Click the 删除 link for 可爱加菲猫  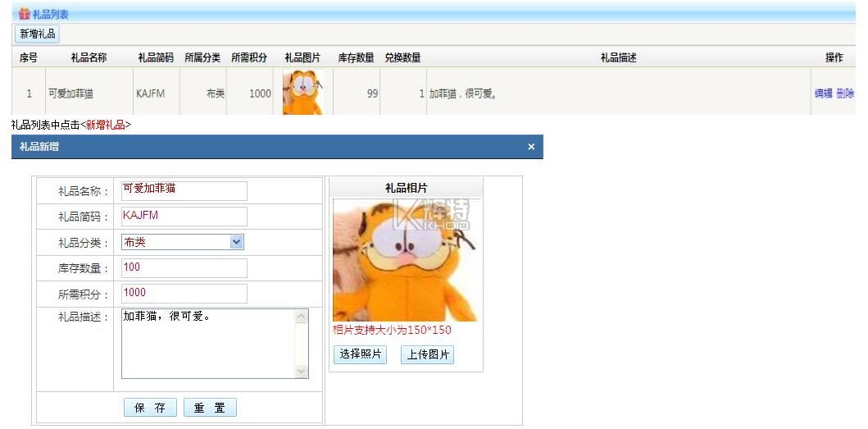point(845,94)
